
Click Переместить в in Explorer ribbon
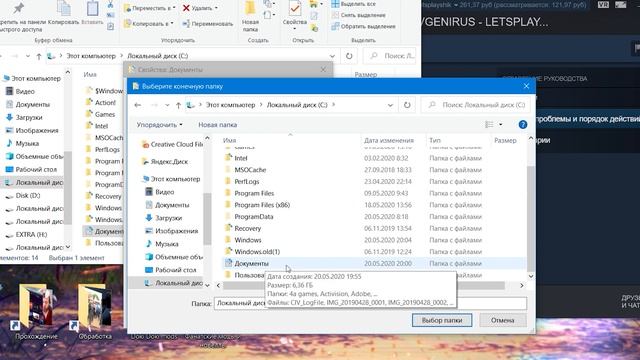click(150, 8)
